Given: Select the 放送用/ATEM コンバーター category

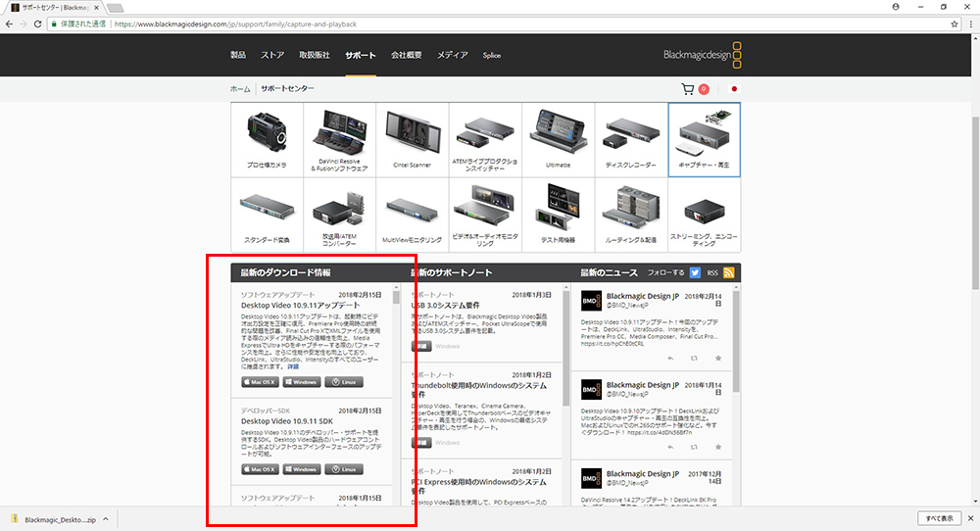Looking at the screenshot, I should click(339, 215).
